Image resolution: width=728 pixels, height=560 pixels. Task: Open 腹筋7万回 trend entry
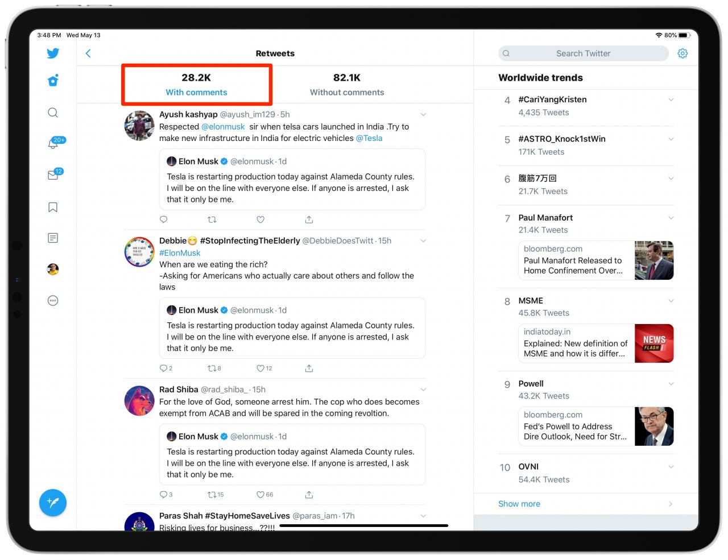[586, 185]
